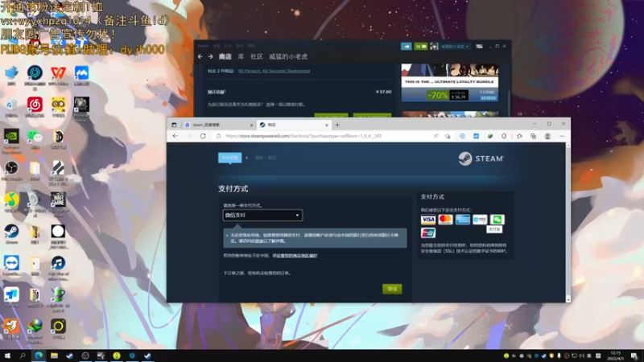Click the green 继续 continue button
644x362 pixels.
coord(392,289)
